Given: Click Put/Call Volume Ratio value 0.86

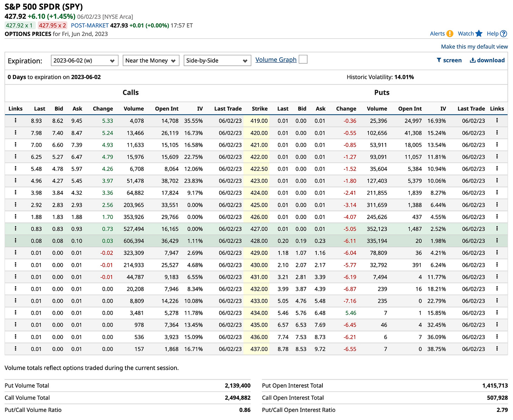Looking at the screenshot, I should 245,410.
